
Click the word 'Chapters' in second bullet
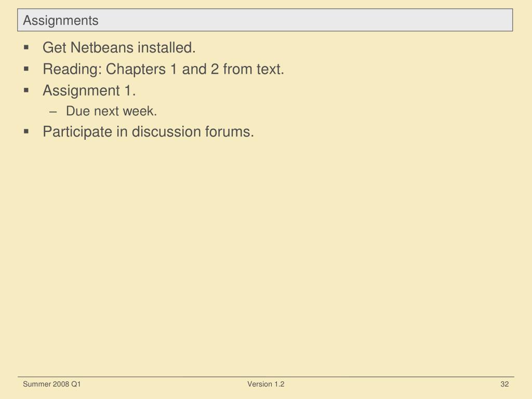pyautogui.click(x=136, y=69)
